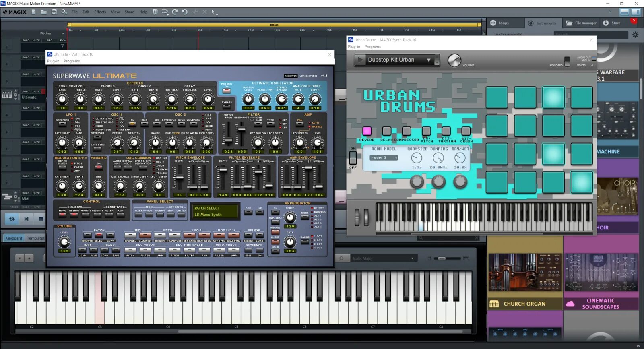Viewport: 644px width, 349px height.
Task: Click the Midi track icon
Action: 7,197
